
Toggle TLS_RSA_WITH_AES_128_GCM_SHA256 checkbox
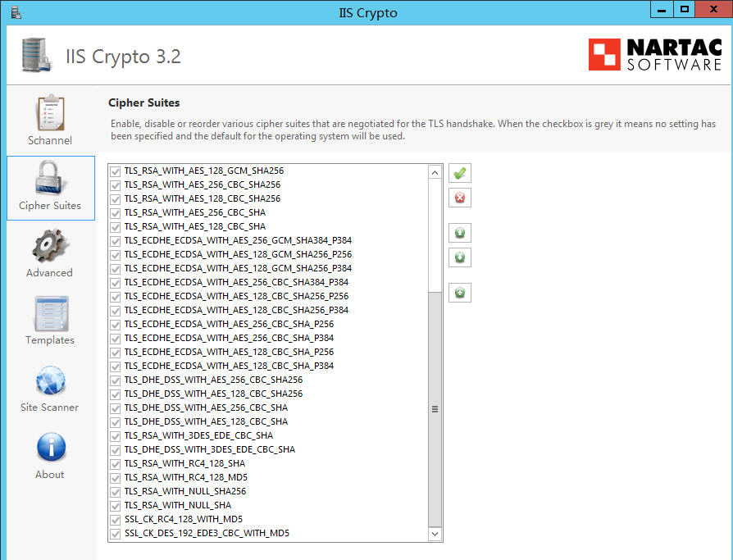pos(116,171)
